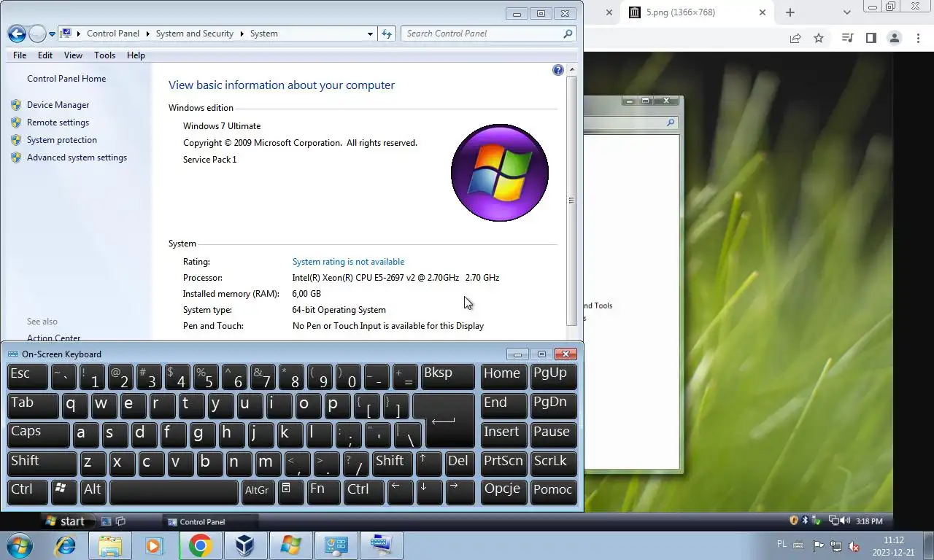Click the Search Control Panel field
Screen dimensions: 934x560
pyautogui.click(x=489, y=34)
